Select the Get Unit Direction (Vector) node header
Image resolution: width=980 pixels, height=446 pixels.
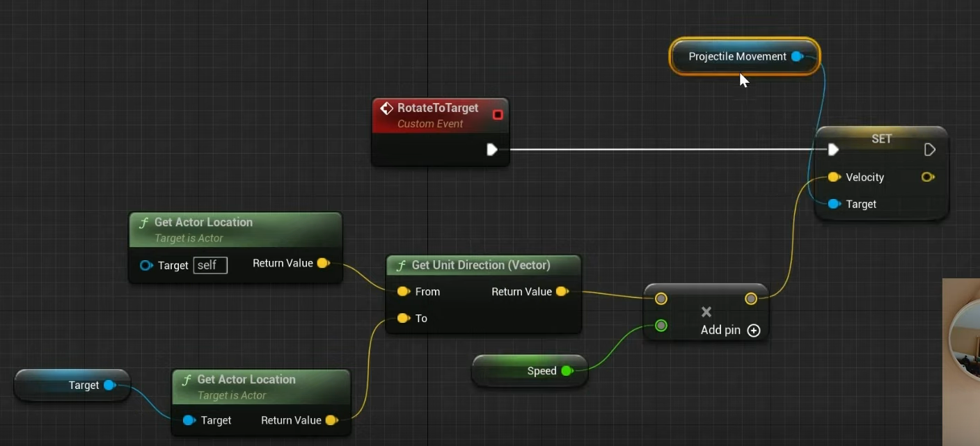(481, 265)
